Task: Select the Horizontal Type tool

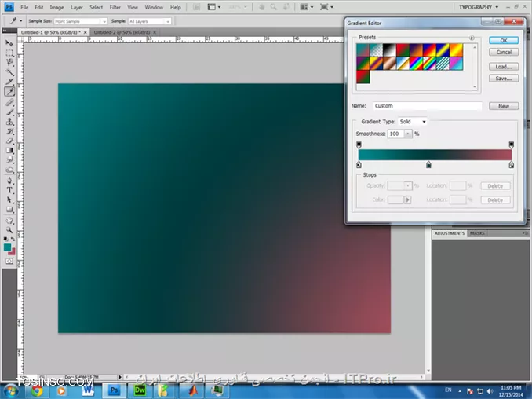Action: [x=9, y=190]
